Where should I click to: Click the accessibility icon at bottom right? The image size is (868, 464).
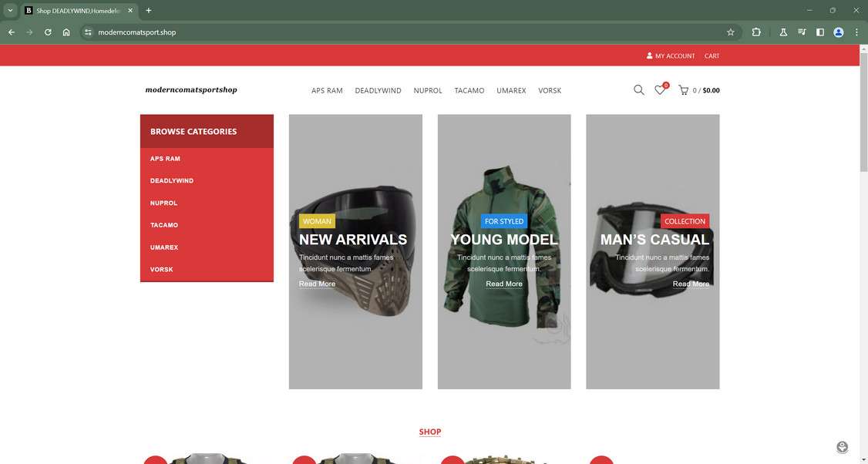[842, 447]
